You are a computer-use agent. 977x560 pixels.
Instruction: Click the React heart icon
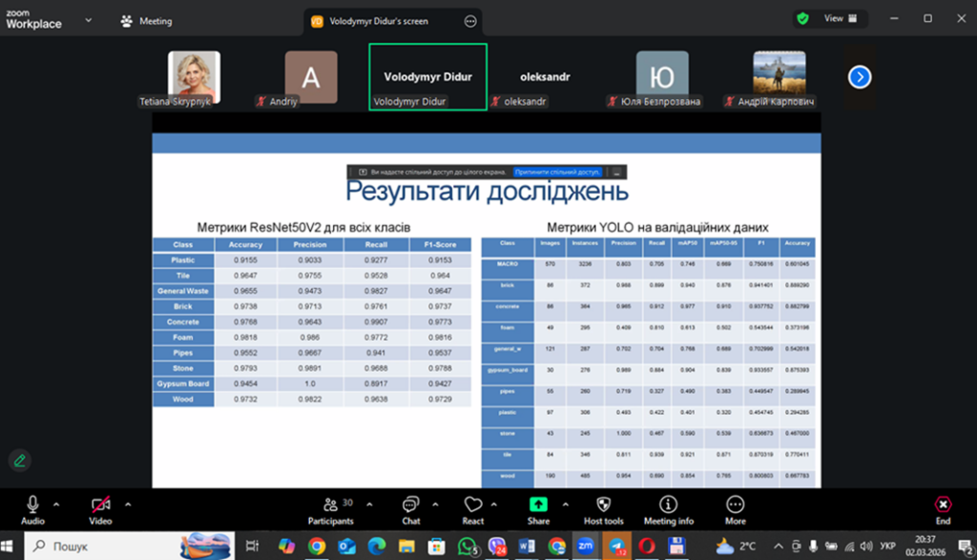[x=472, y=506]
